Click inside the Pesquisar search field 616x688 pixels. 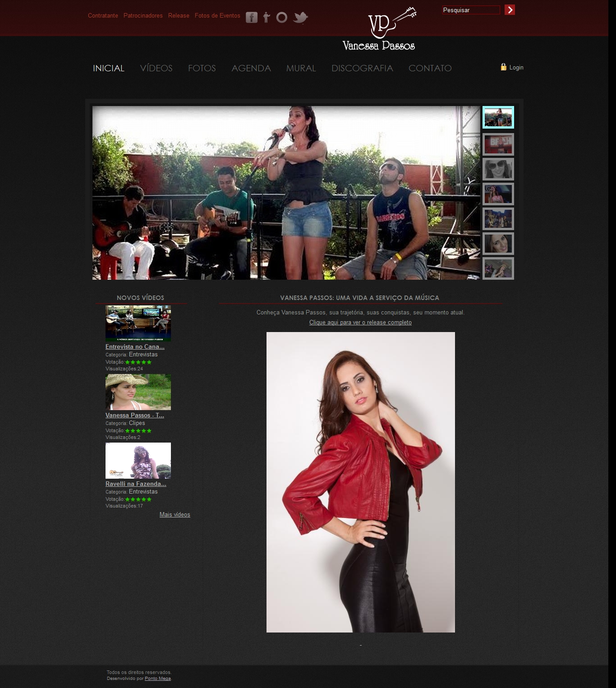pyautogui.click(x=471, y=10)
